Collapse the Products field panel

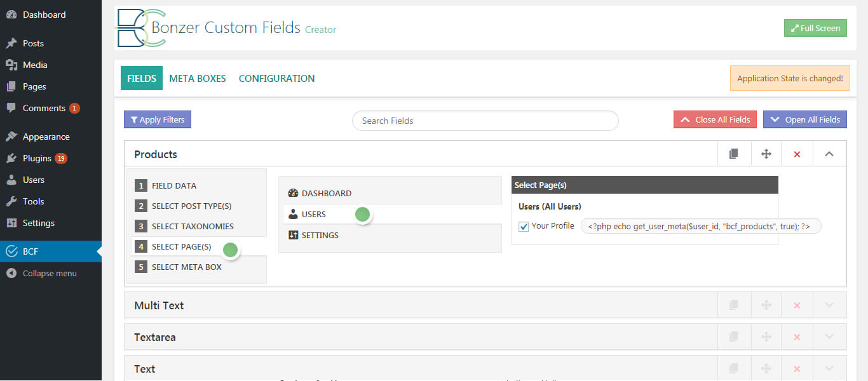(x=829, y=154)
